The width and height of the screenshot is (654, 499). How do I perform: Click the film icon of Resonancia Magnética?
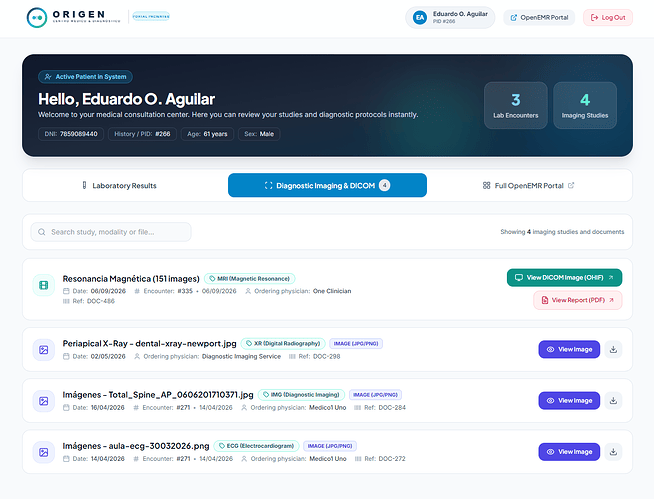point(43,285)
